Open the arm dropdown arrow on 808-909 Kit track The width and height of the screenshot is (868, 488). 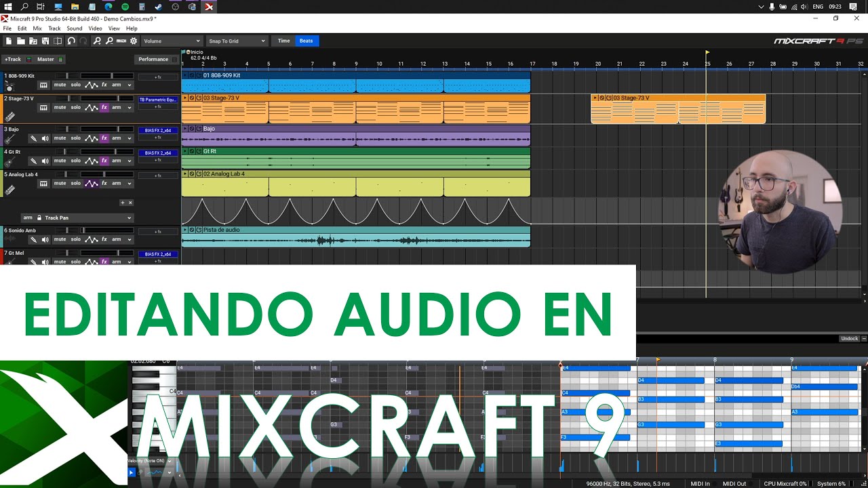coord(130,85)
